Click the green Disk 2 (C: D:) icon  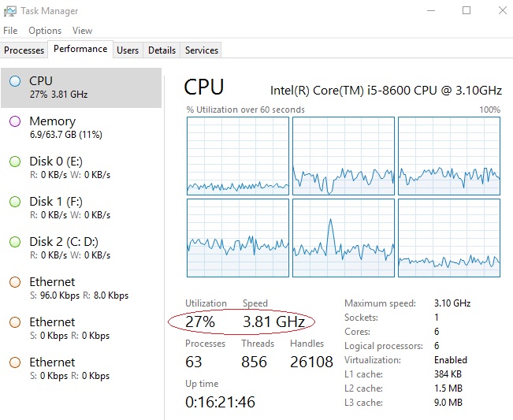point(15,242)
